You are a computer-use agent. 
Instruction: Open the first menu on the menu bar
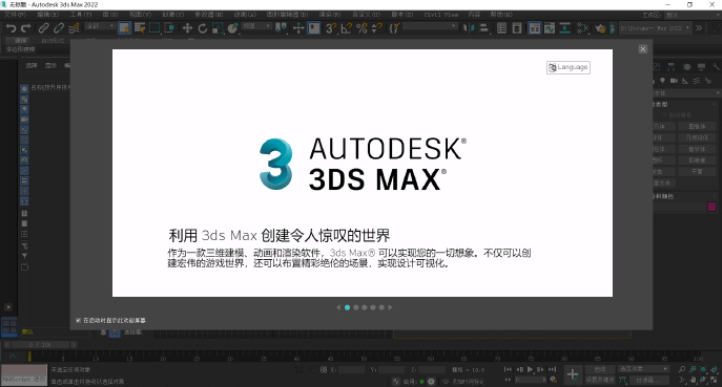pos(15,15)
